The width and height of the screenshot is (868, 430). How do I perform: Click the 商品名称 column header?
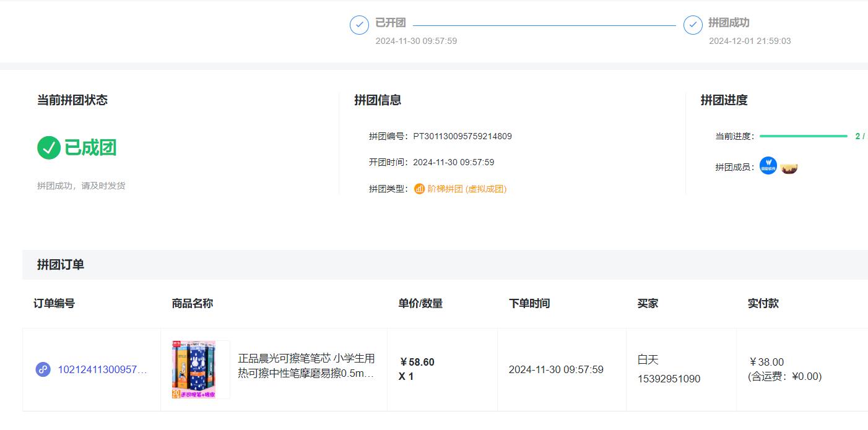pyautogui.click(x=193, y=303)
